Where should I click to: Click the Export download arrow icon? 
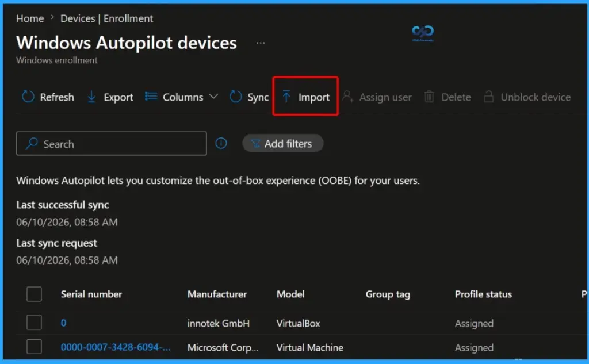point(91,97)
